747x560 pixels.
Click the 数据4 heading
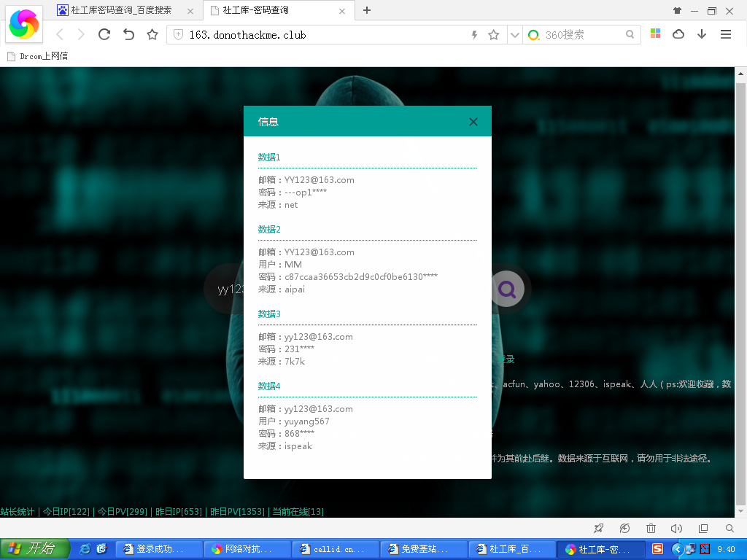[x=269, y=386]
